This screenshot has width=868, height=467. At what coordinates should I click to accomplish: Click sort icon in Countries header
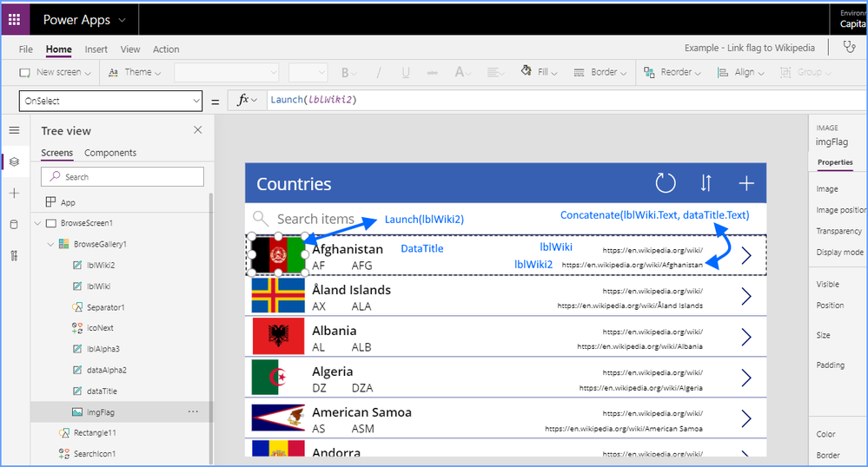706,183
